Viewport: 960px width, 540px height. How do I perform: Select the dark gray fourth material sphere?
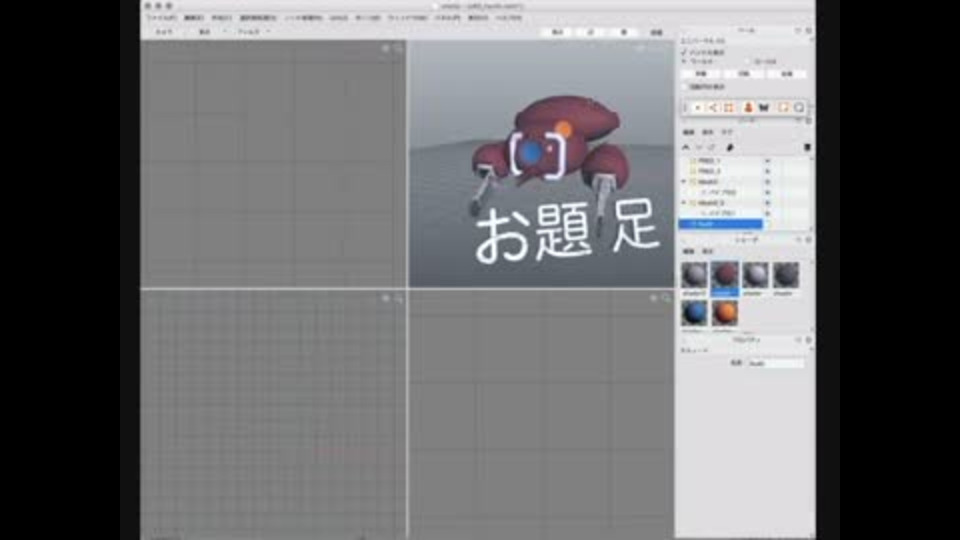tap(786, 275)
